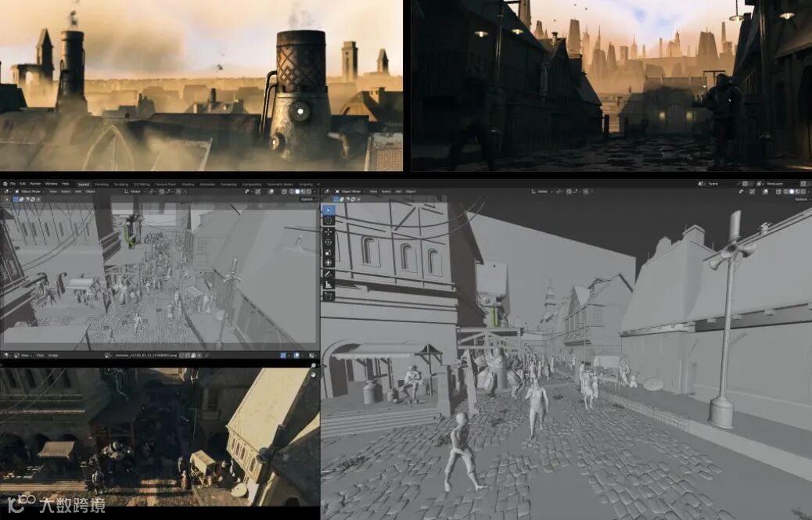
Task: Toggle X-ray in right viewport header
Action: [778, 192]
